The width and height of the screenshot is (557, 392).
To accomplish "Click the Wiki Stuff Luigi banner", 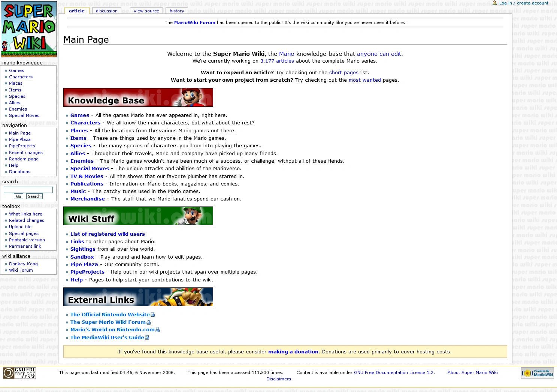I will (x=138, y=216).
